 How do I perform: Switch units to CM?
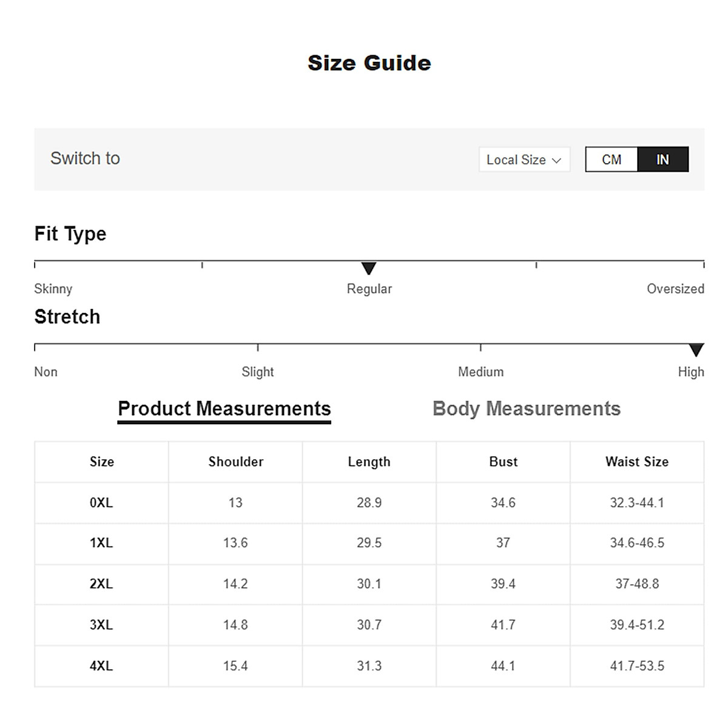coord(612,160)
